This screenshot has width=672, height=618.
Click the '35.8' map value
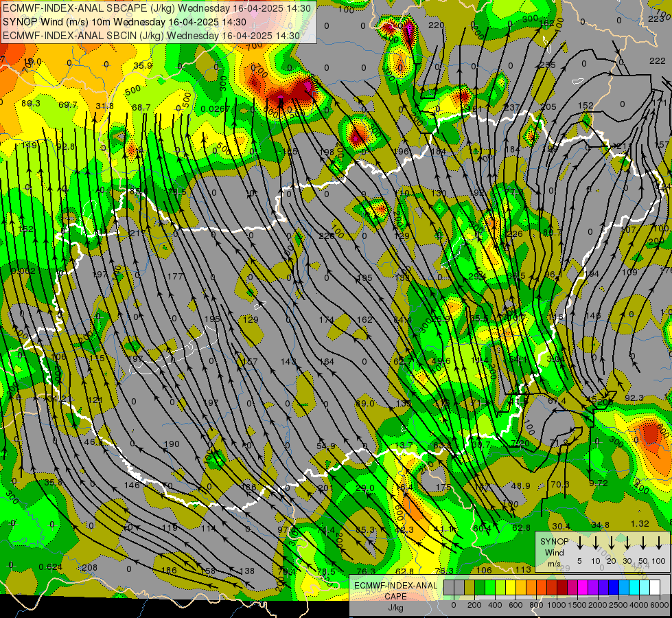[53, 483]
